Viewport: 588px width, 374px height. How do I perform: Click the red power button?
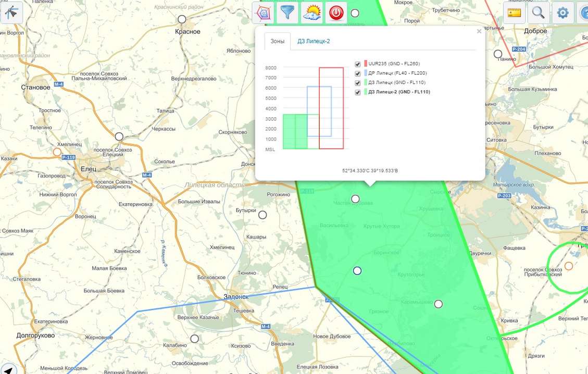coord(336,13)
